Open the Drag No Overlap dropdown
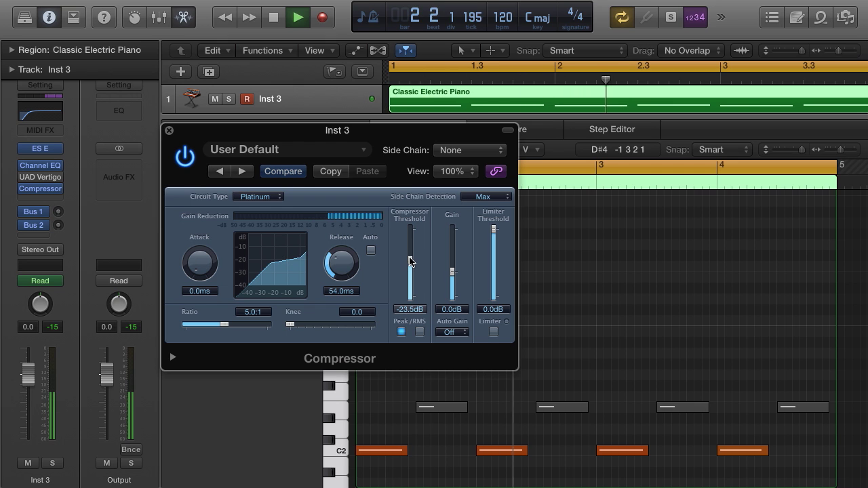The width and height of the screenshot is (868, 488). pyautogui.click(x=690, y=50)
